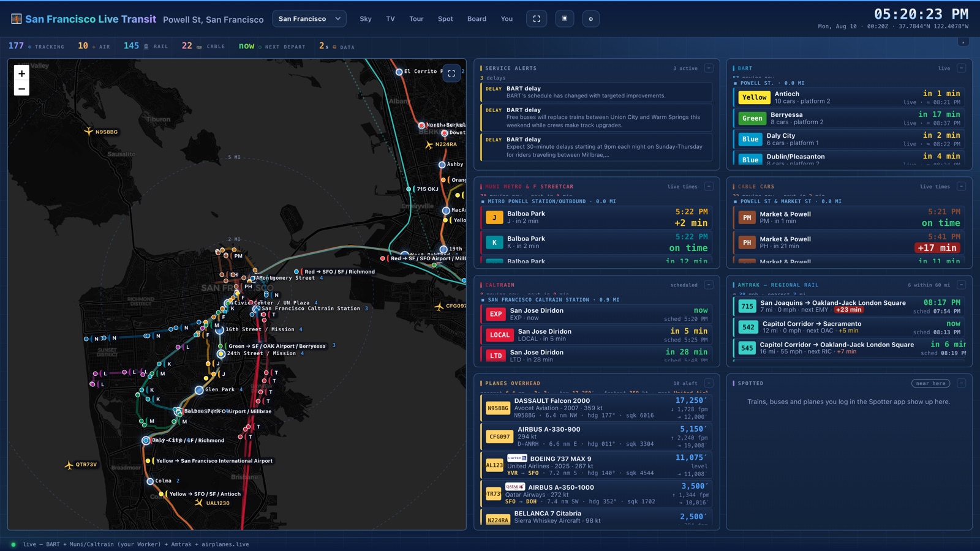This screenshot has width=980, height=551.
Task: Click the 177 tracking counter
Action: click(36, 46)
